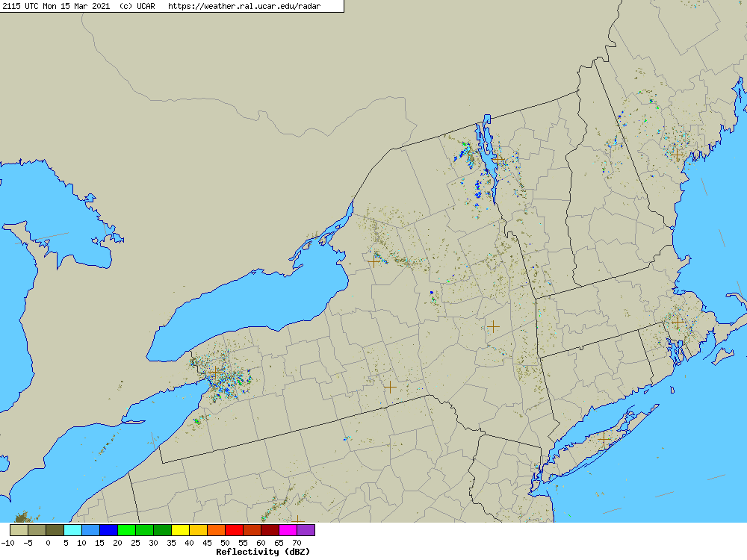This screenshot has width=747, height=560.
Task: Click the gold 40 dBZ legend swatch
Action: tap(198, 530)
